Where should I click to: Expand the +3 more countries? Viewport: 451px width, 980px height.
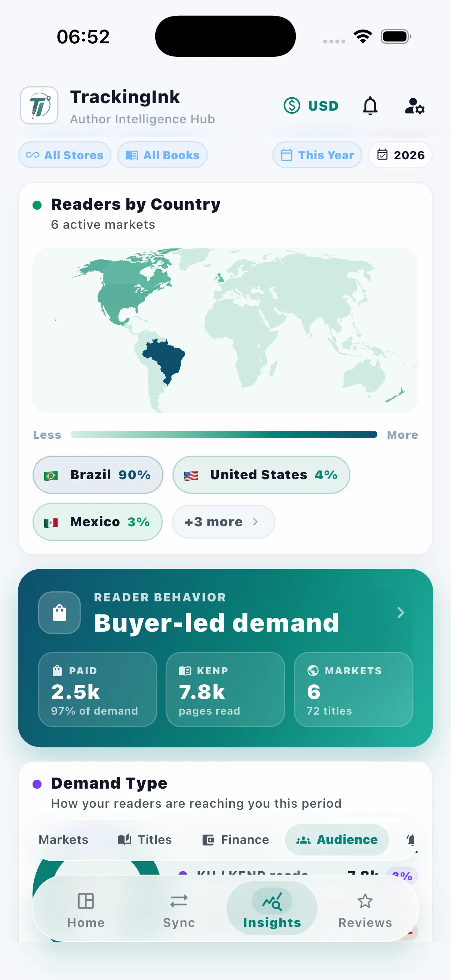tap(223, 521)
